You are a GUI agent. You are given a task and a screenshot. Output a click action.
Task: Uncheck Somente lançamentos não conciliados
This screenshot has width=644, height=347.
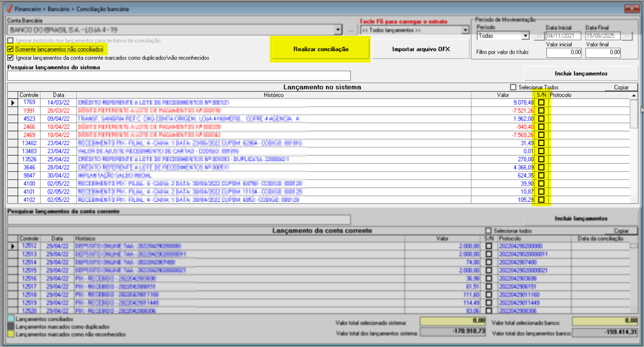[x=10, y=49]
